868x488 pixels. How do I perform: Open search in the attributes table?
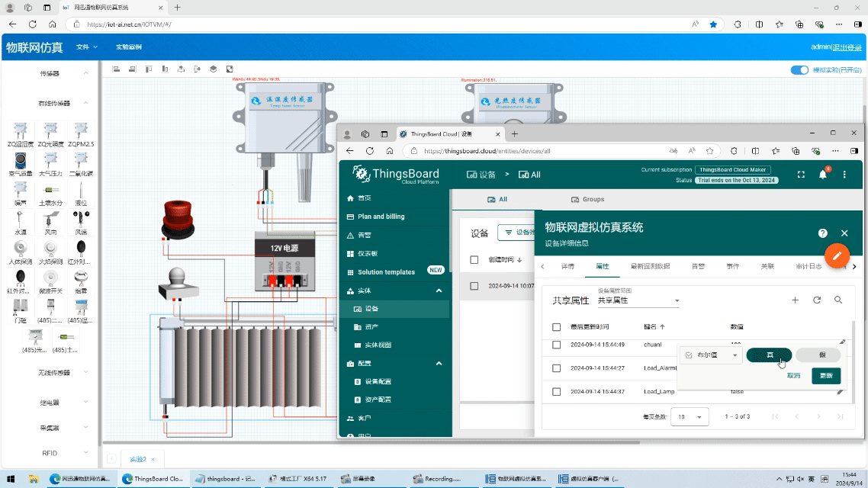pos(838,300)
